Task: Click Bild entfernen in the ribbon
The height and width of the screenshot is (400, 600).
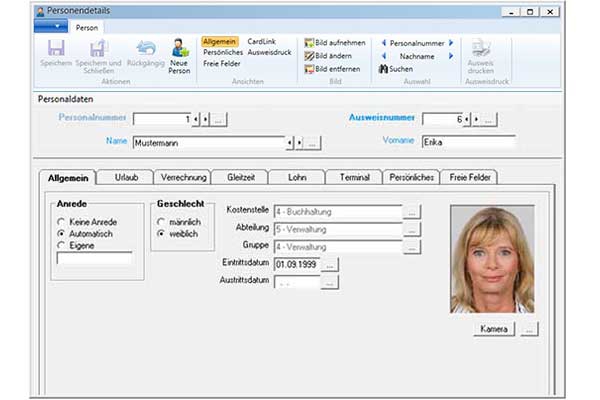Action: coord(335,69)
